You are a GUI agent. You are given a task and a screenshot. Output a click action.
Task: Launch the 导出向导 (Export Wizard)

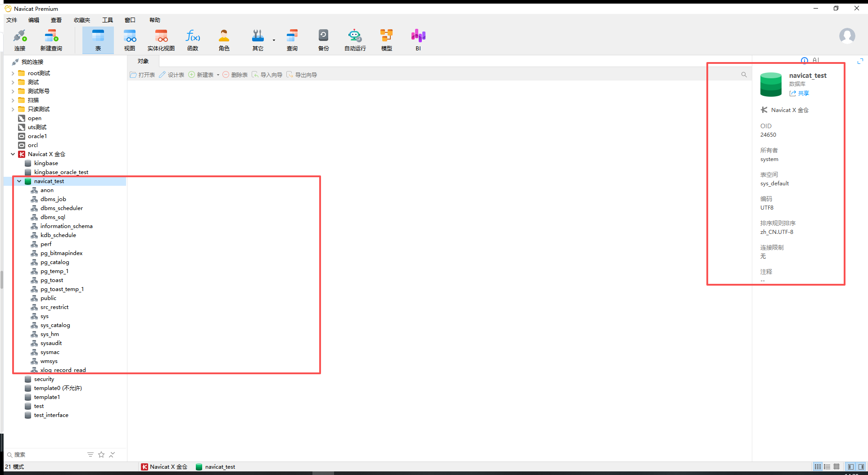302,75
